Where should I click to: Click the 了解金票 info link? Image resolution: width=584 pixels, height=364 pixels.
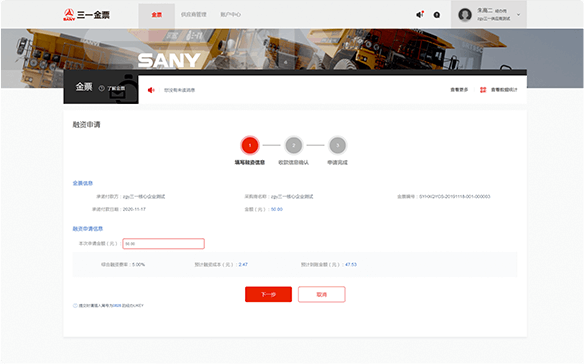tap(116, 89)
